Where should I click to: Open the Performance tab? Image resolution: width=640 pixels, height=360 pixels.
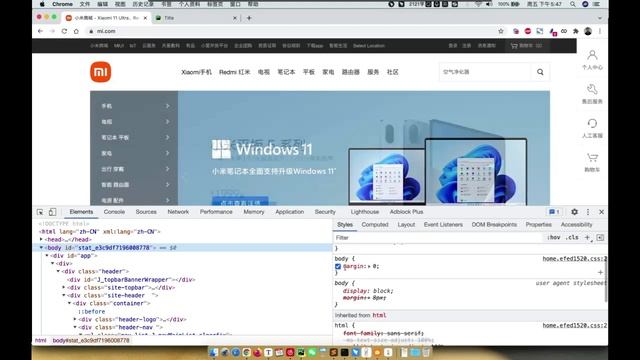point(216,212)
